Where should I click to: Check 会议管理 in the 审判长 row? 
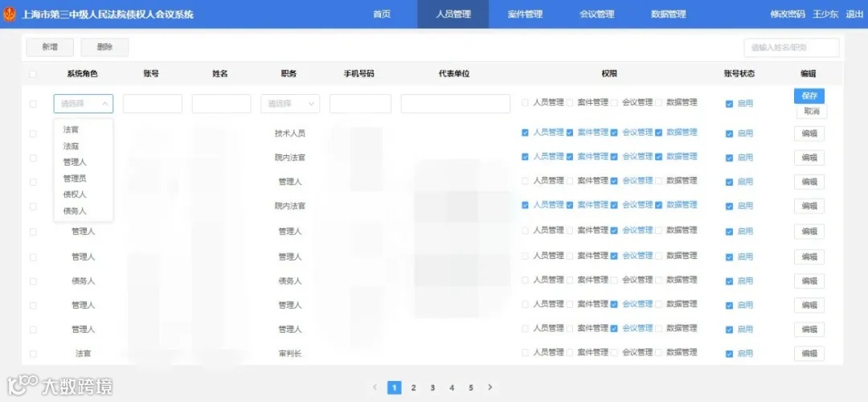click(x=614, y=353)
